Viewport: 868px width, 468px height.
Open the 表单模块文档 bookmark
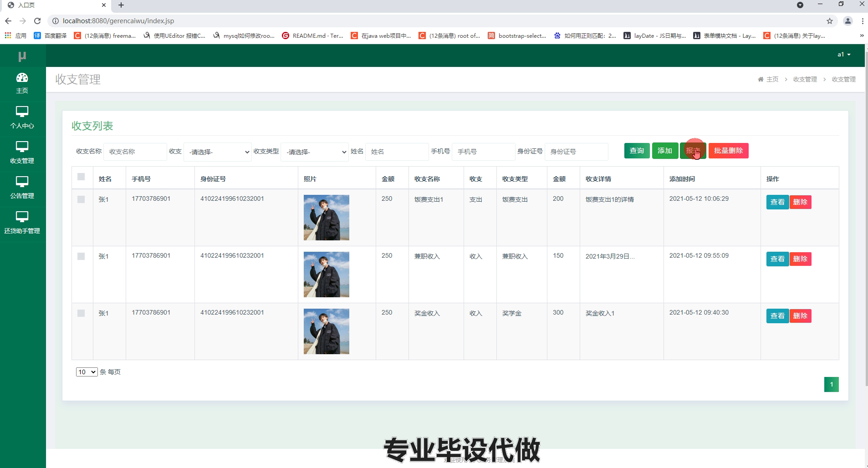pos(725,36)
